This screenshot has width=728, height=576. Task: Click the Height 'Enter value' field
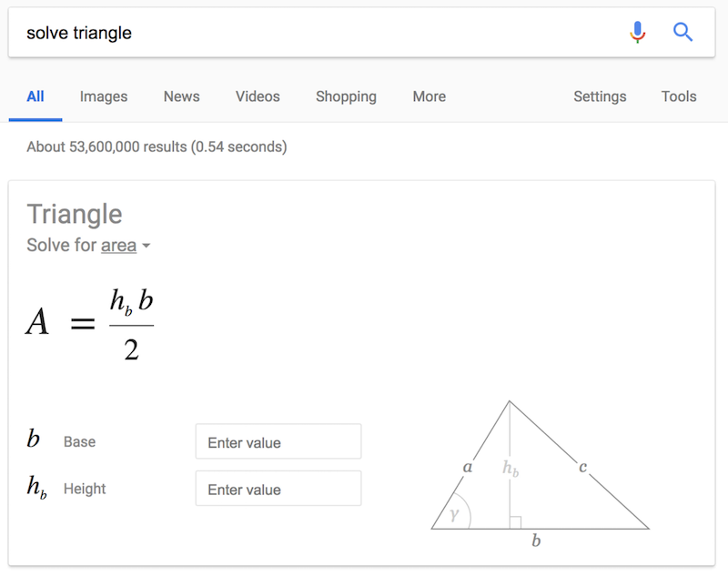(278, 489)
